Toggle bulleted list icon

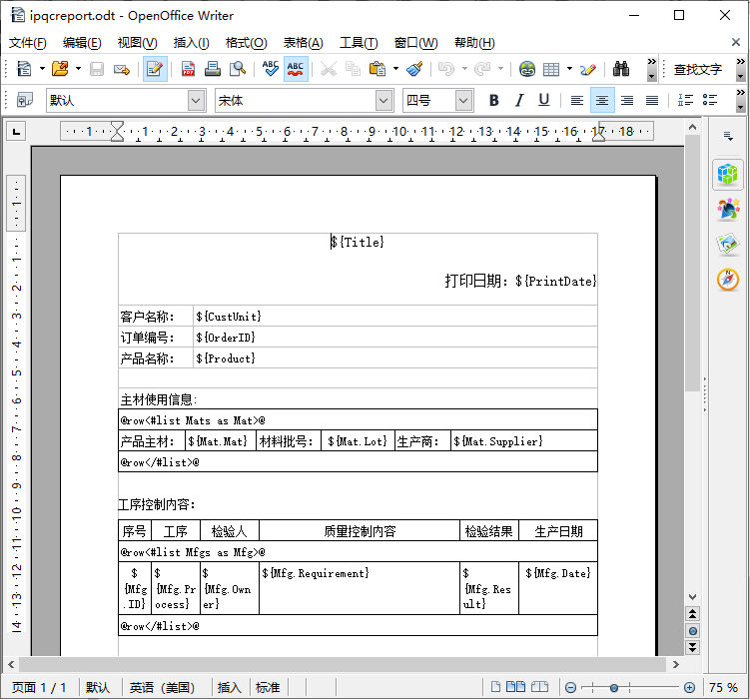coord(710,100)
